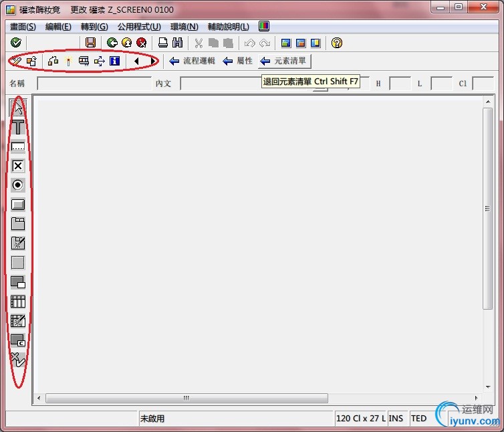Click the horizontal scrollbar thumb

pos(186,398)
